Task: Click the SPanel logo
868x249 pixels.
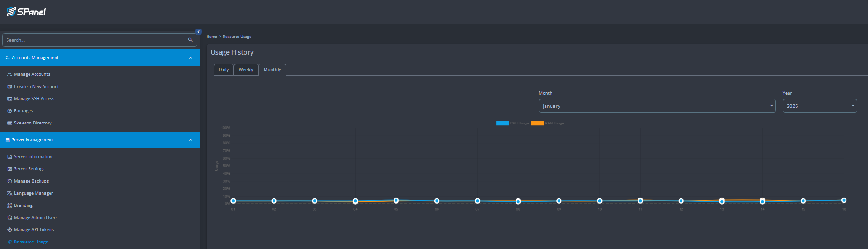Action: point(26,12)
